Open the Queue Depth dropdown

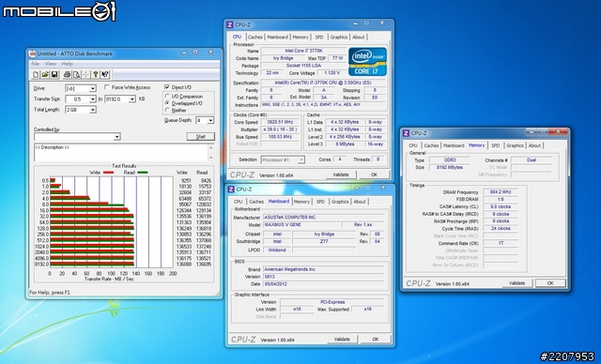tap(210, 121)
